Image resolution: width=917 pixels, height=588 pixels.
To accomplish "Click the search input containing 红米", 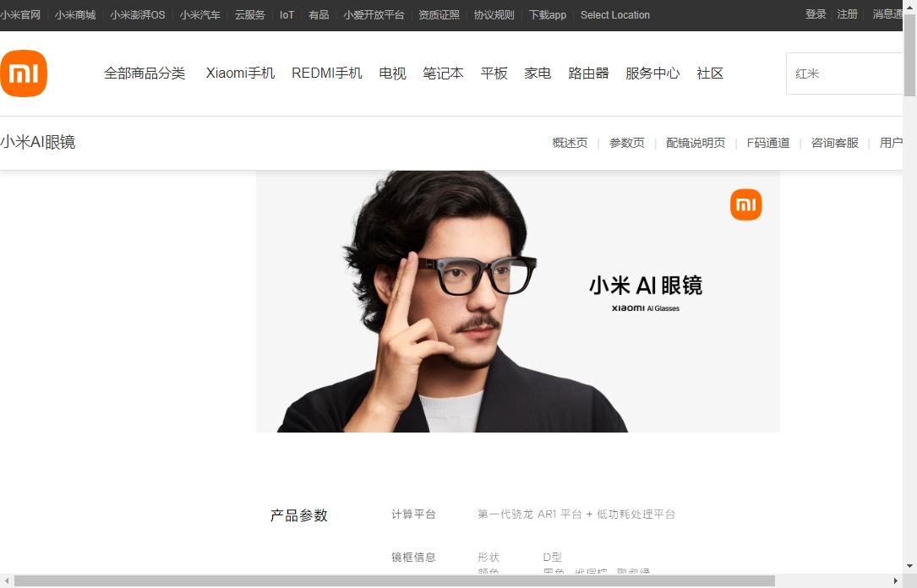I will 845,73.
